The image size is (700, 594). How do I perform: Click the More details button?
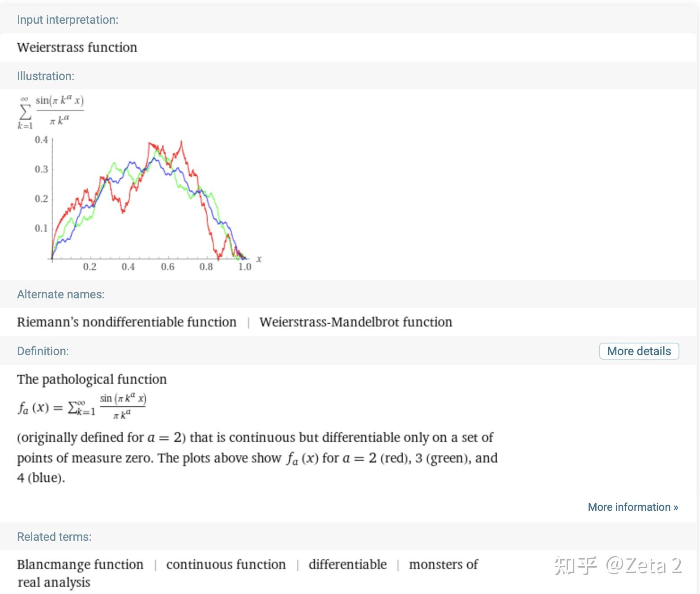coord(639,351)
